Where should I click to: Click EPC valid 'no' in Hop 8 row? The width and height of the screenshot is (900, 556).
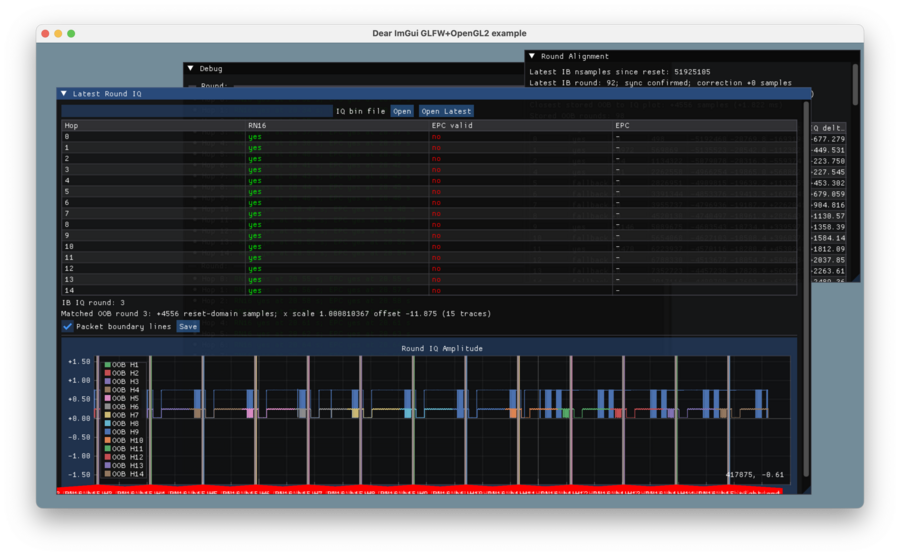point(436,225)
